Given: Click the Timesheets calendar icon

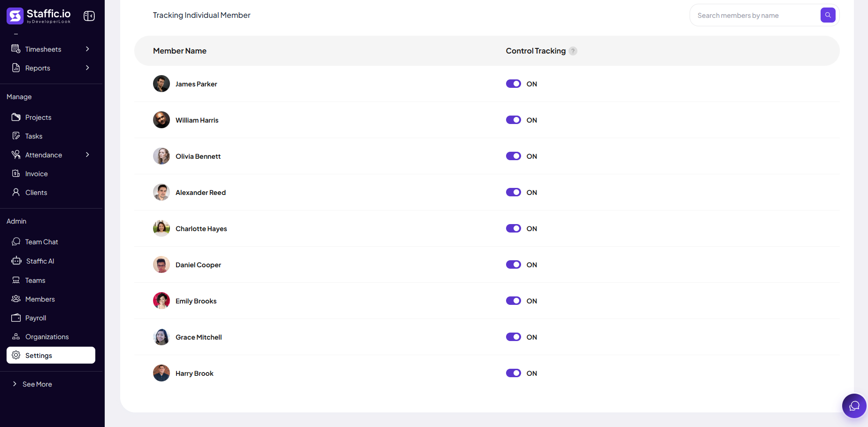Looking at the screenshot, I should click(16, 49).
